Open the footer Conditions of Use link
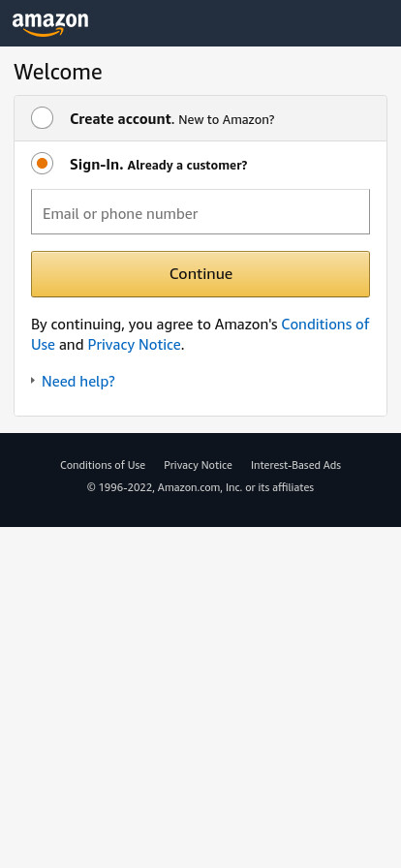This screenshot has width=401, height=868. pyautogui.click(x=103, y=466)
